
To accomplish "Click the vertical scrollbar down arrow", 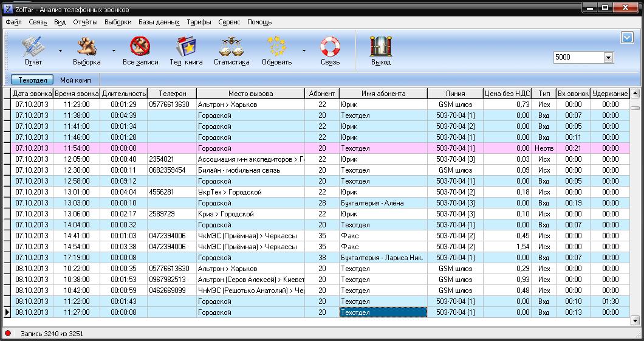I will (635, 320).
